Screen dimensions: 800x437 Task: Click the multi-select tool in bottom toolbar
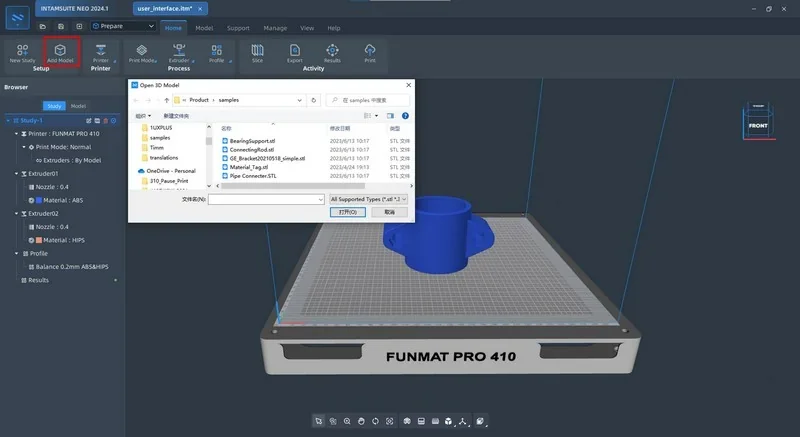point(333,421)
